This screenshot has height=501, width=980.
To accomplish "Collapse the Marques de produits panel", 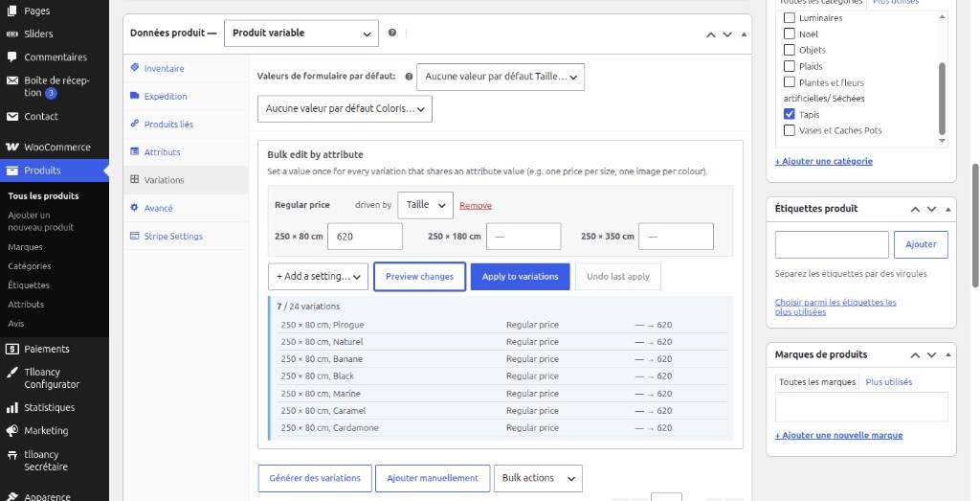I will [948, 354].
